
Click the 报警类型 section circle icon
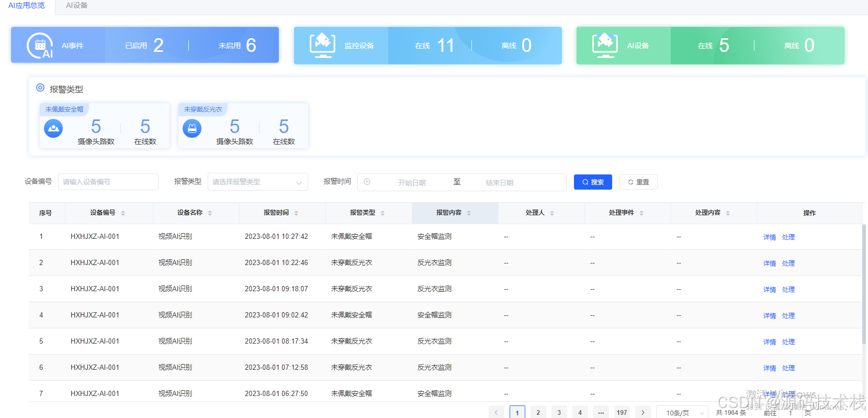(x=40, y=87)
